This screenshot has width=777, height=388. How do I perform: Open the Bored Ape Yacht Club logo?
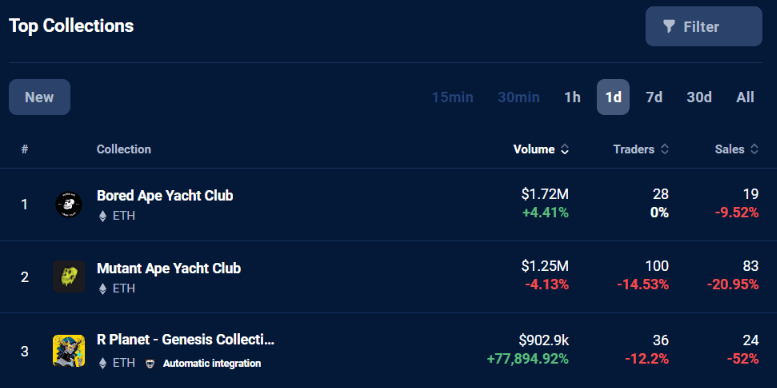69,204
